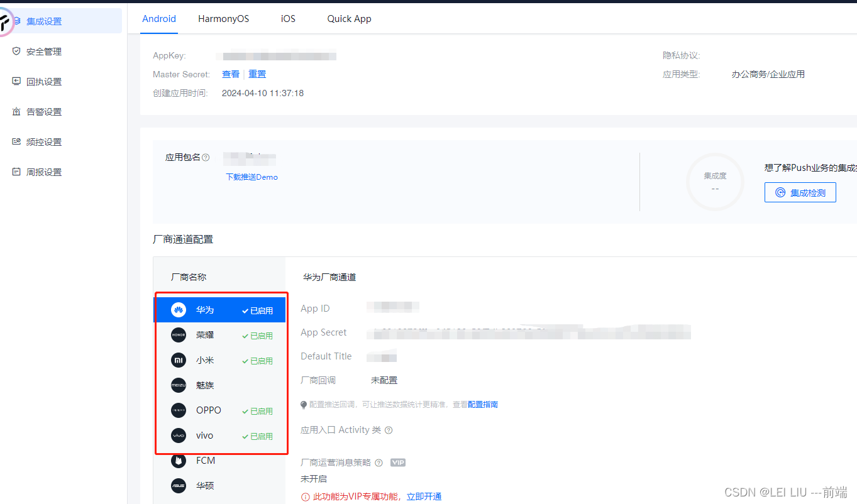857x504 pixels.
Task: Click the vivo logo icon
Action: [179, 436]
